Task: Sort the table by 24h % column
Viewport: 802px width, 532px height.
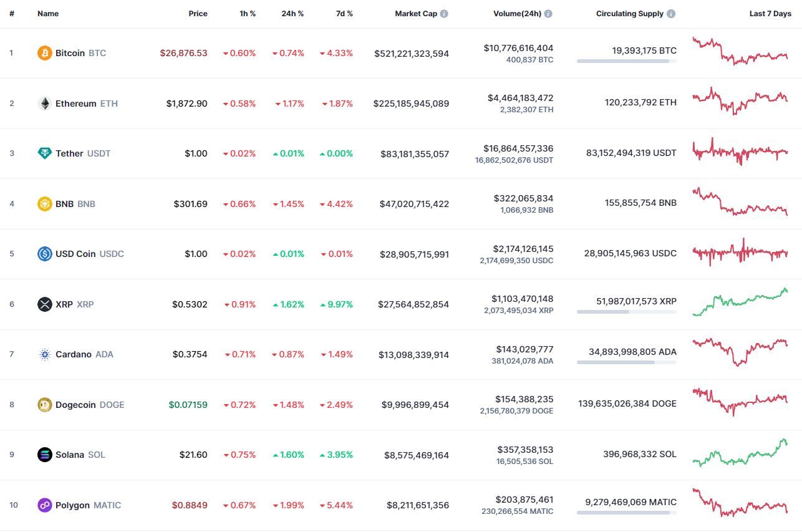Action: 292,14
